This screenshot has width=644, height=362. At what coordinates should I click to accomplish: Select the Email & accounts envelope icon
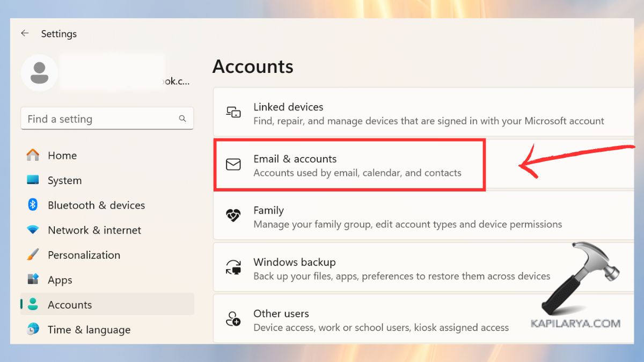[233, 165]
